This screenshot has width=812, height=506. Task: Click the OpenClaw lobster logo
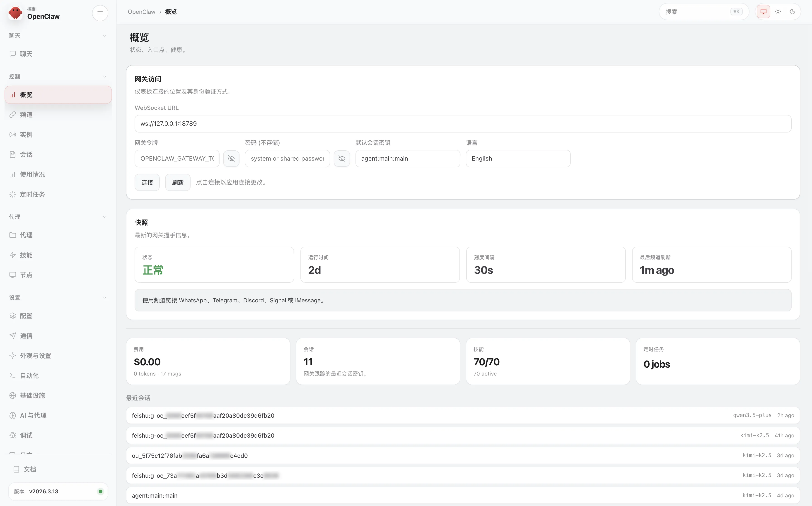click(x=15, y=13)
